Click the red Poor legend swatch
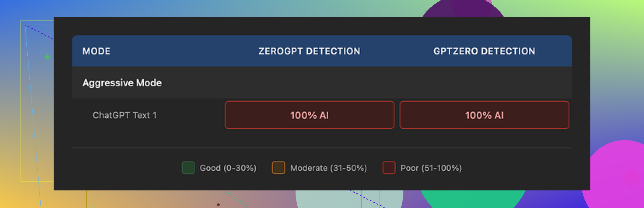 tap(389, 168)
